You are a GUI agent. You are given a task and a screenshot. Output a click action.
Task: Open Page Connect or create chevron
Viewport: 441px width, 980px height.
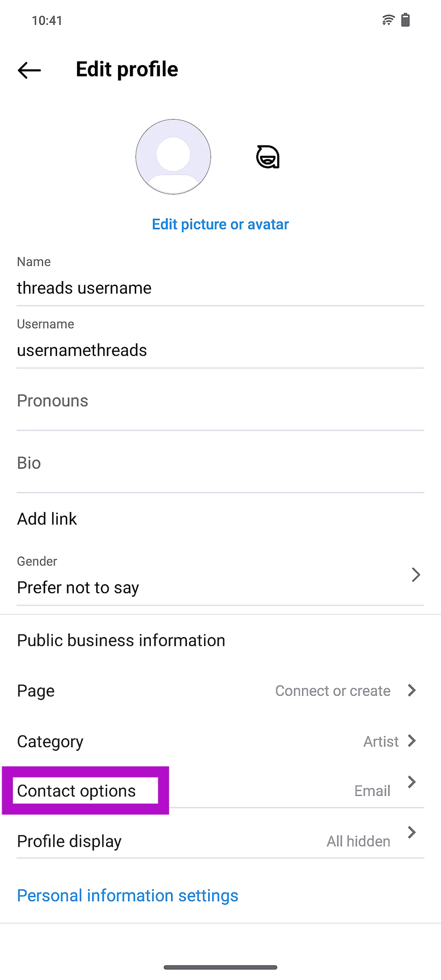412,690
